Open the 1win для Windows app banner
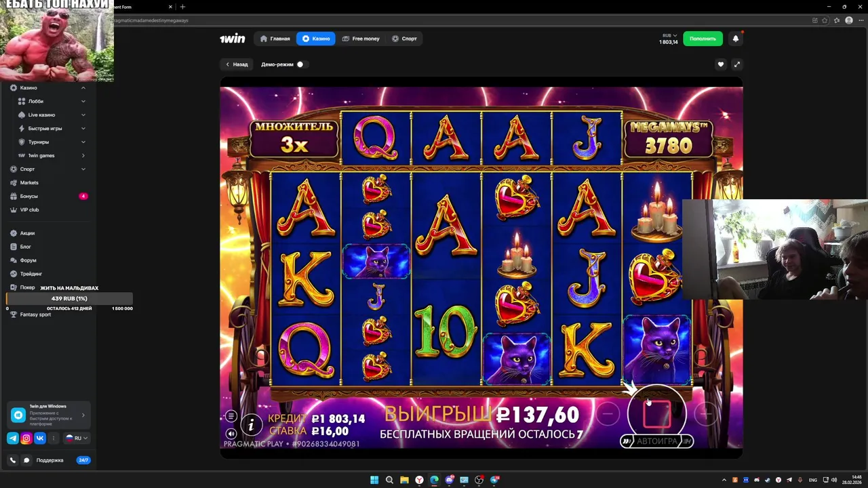 pos(48,415)
